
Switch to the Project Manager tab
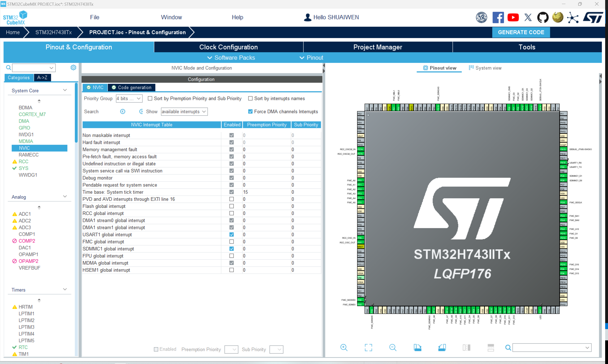click(378, 47)
